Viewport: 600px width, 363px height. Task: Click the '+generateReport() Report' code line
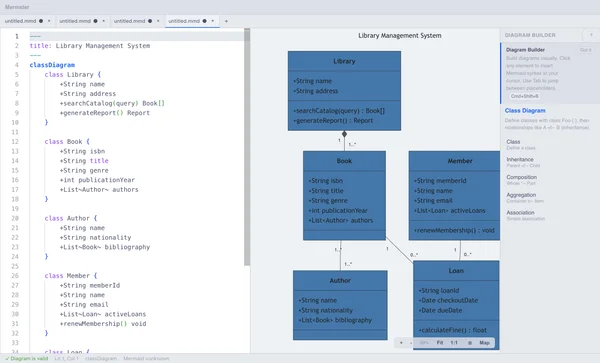click(104, 113)
